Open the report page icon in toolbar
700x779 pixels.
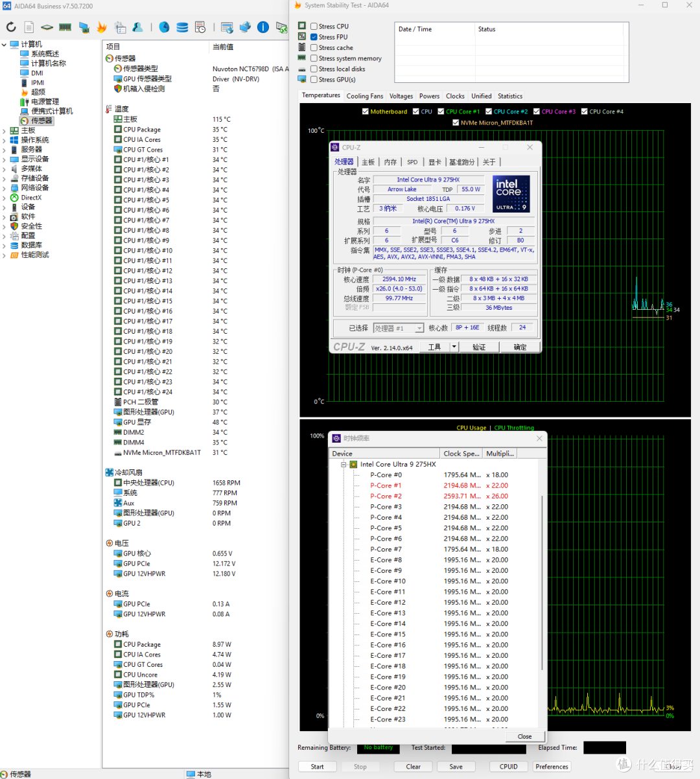click(29, 27)
